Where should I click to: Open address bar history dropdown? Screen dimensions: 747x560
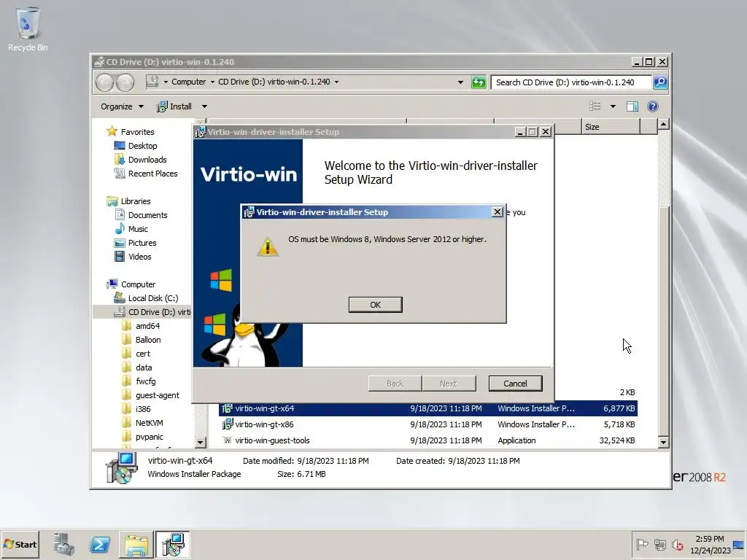tap(460, 82)
